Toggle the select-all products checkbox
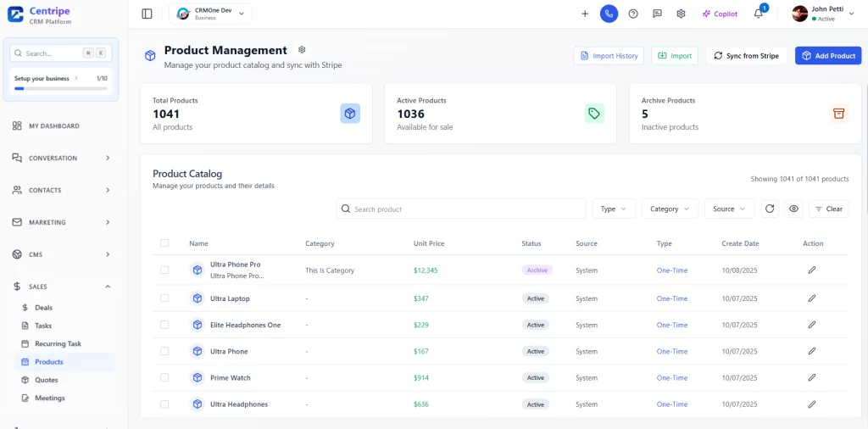Viewport: 868px width, 429px height. click(x=164, y=243)
